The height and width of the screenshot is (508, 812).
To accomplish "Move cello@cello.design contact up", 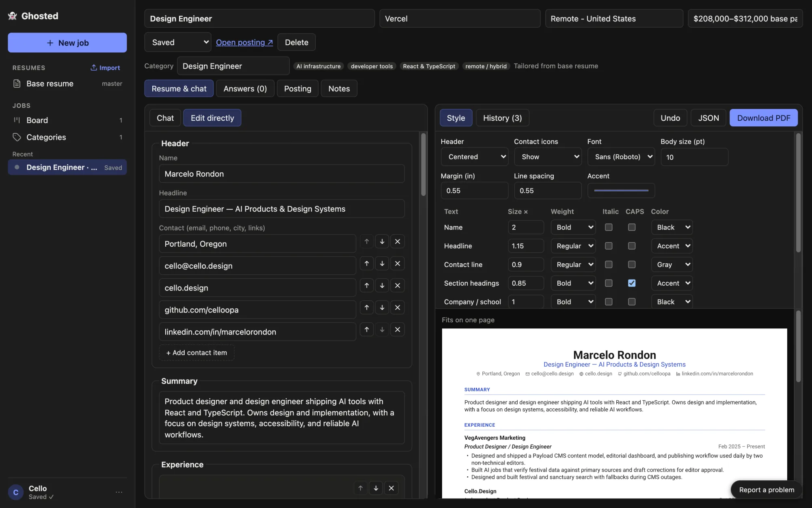I will click(x=367, y=263).
